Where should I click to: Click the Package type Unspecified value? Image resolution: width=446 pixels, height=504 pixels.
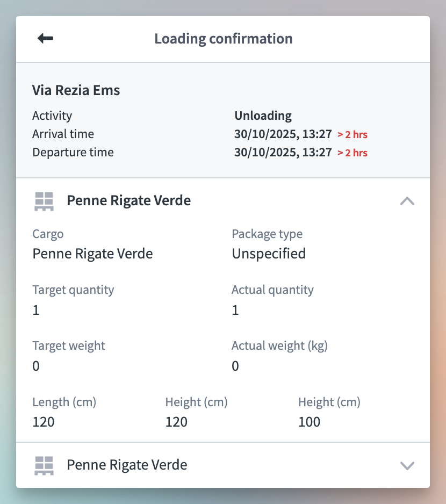coord(269,254)
